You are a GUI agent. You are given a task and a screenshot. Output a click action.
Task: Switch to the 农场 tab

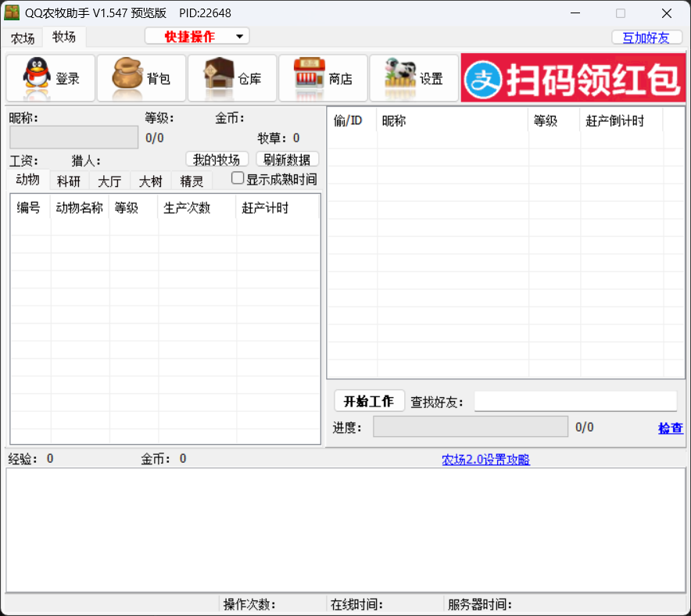(22, 37)
